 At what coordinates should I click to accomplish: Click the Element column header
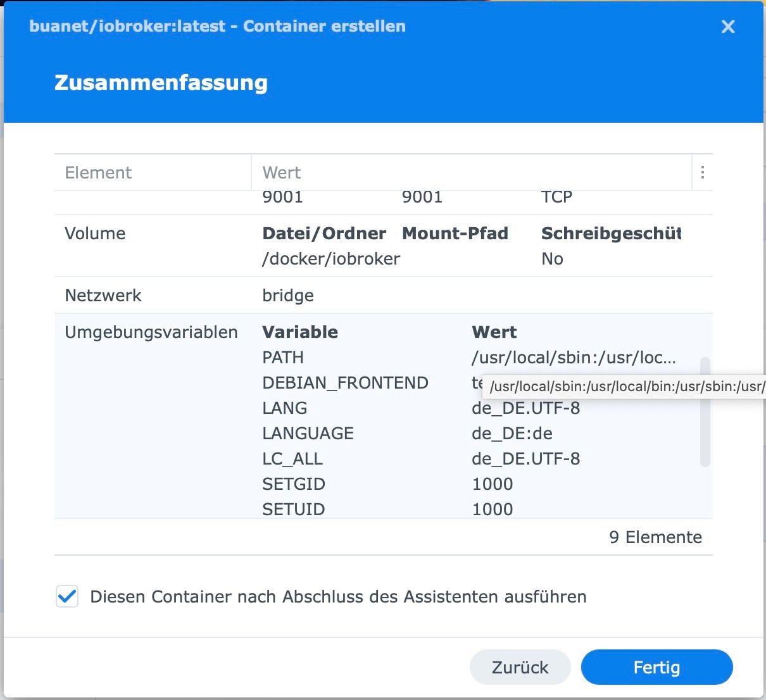(99, 172)
